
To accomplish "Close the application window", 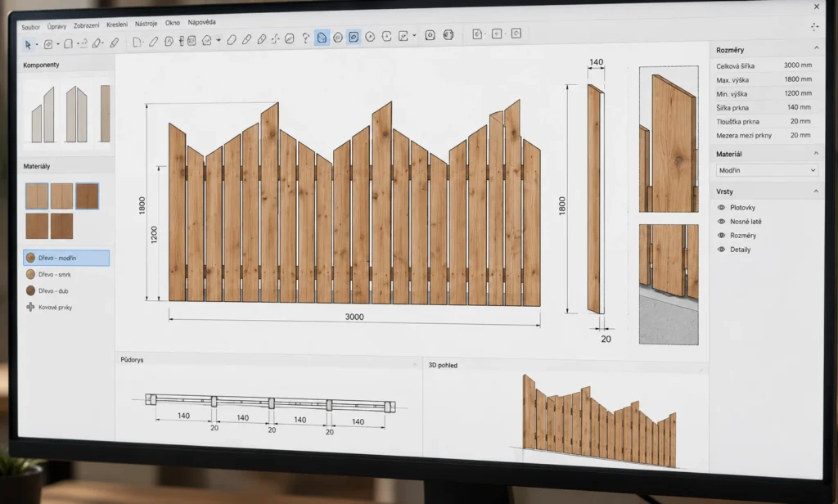I will (x=817, y=7).
